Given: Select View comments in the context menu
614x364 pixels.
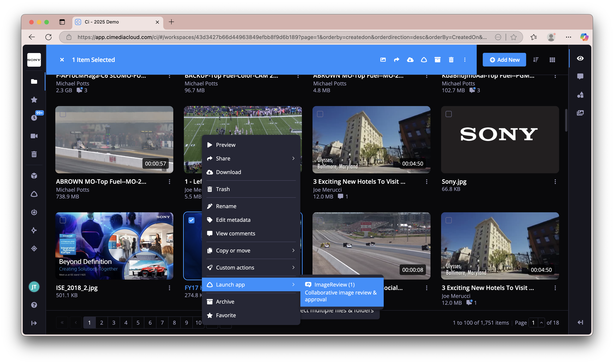Looking at the screenshot, I should tap(251, 234).
